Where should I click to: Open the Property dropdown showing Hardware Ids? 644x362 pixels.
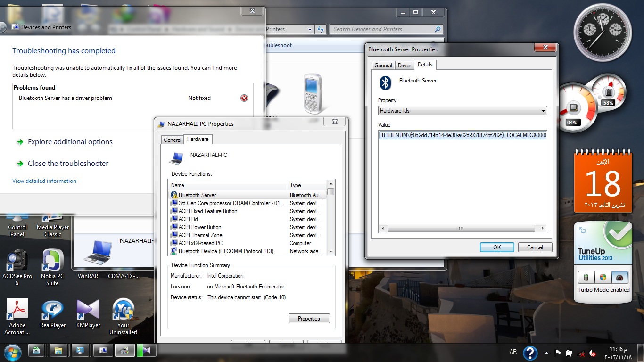pyautogui.click(x=462, y=111)
